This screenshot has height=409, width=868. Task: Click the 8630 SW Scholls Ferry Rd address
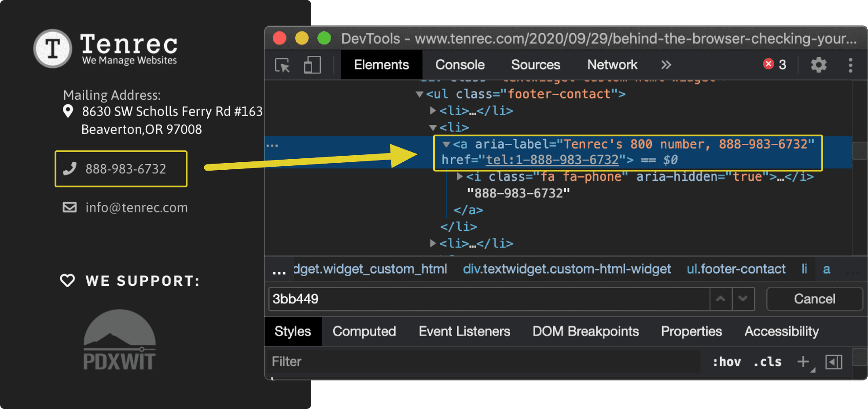(173, 111)
